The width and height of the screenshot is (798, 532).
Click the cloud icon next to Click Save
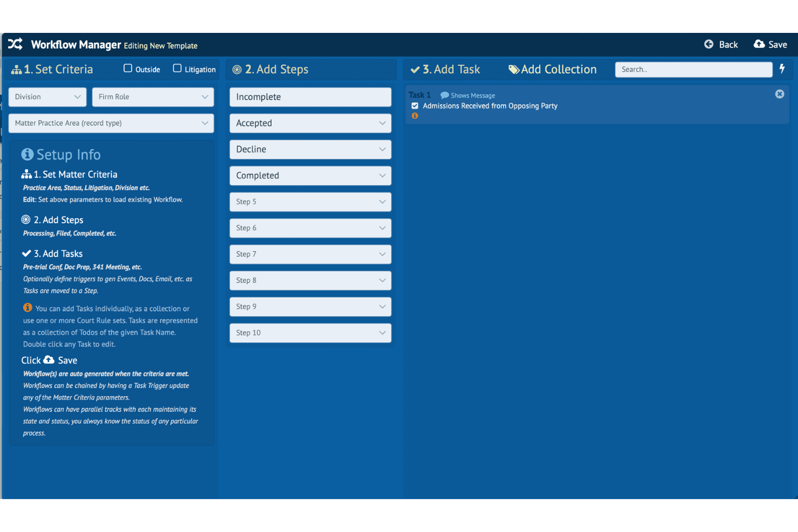49,360
